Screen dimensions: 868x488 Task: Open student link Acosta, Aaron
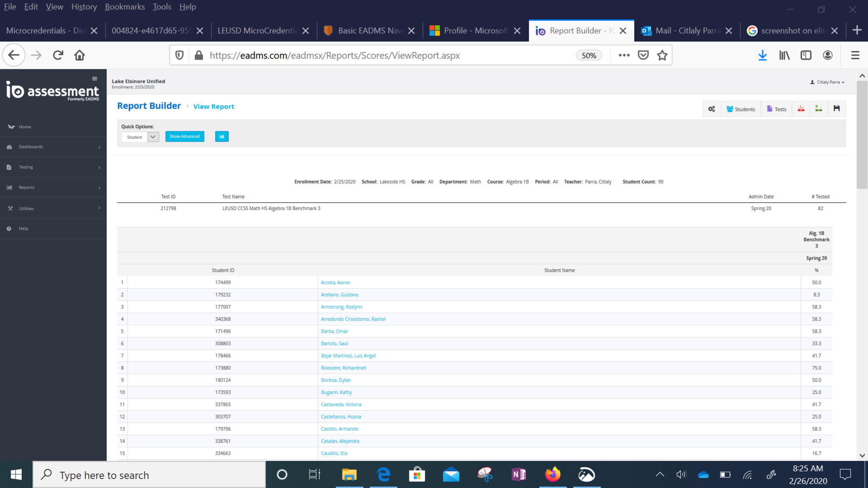(x=335, y=283)
